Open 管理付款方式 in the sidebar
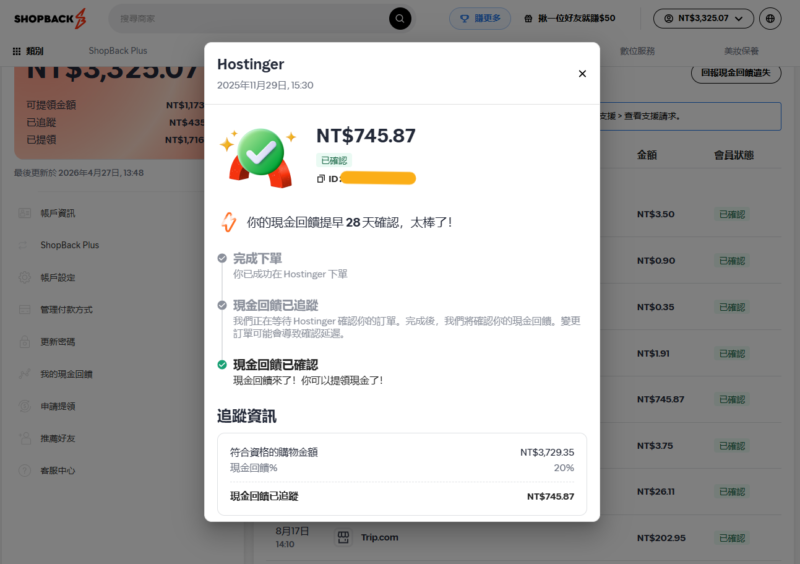The width and height of the screenshot is (800, 564). point(66,310)
